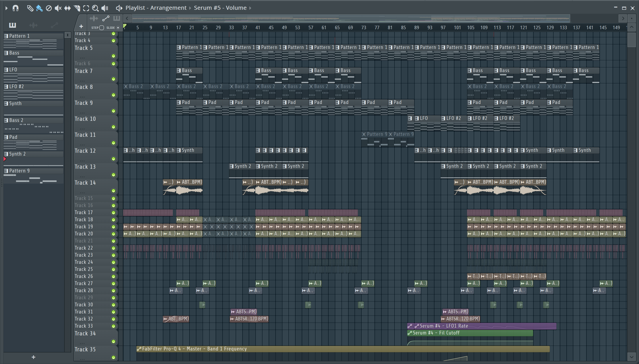
Task: Click the vertical scrollbar down arrow
Action: coord(631,356)
